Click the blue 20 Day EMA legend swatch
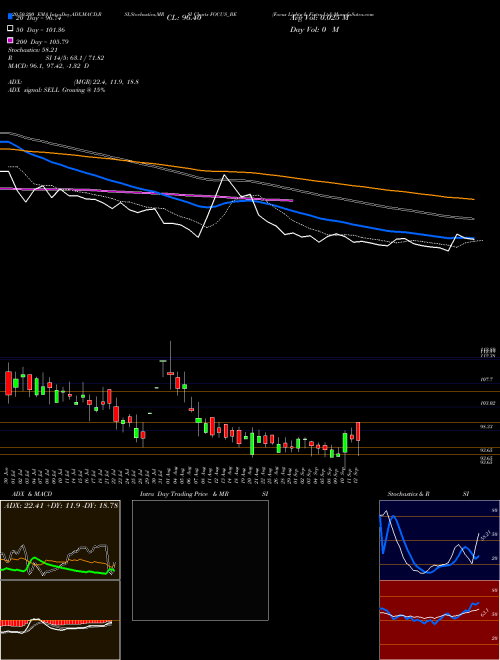 [x=10, y=17]
